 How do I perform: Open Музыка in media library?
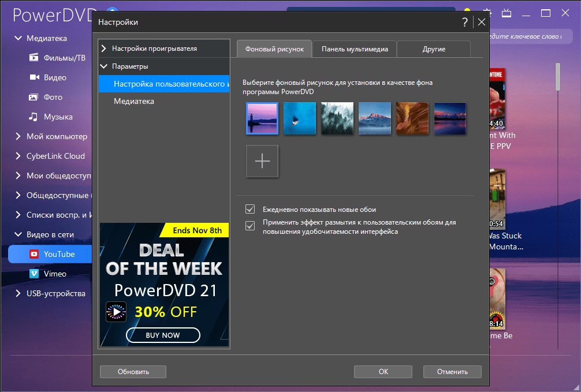58,117
